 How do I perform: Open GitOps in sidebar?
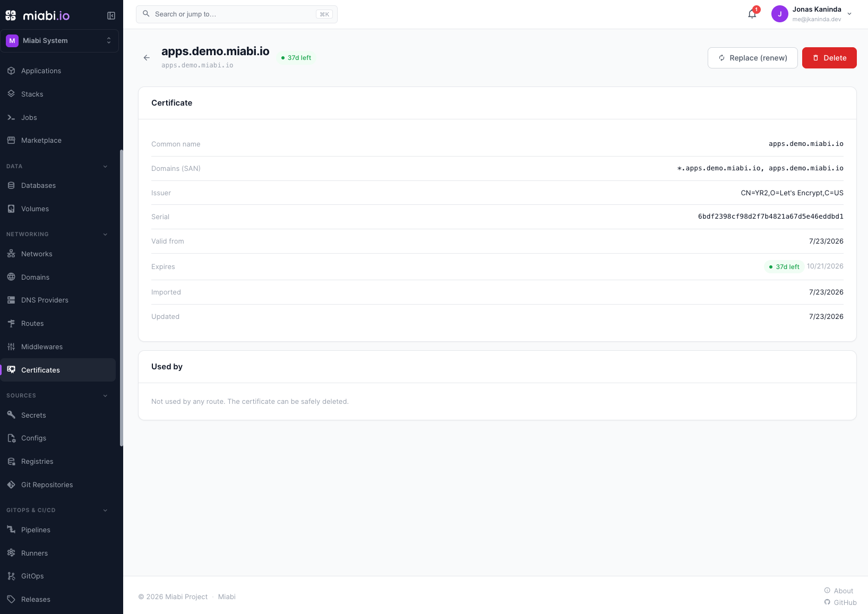pyautogui.click(x=58, y=576)
